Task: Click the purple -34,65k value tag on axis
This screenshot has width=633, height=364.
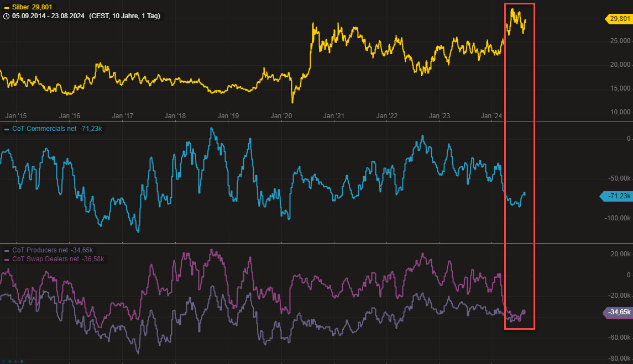Action: click(x=618, y=313)
